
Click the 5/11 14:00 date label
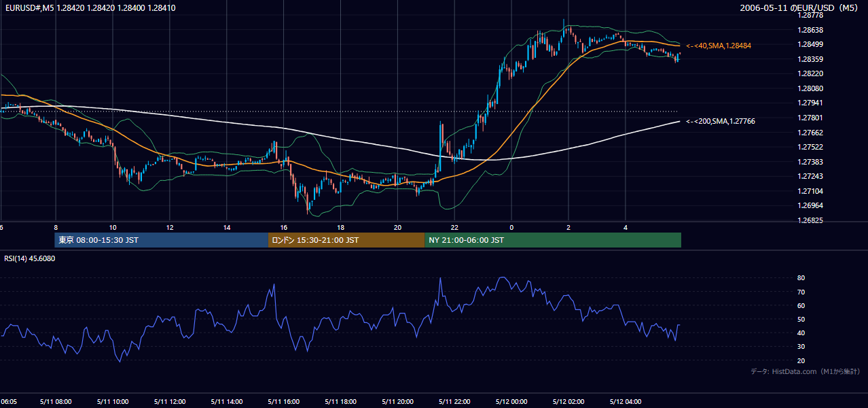pos(227,401)
